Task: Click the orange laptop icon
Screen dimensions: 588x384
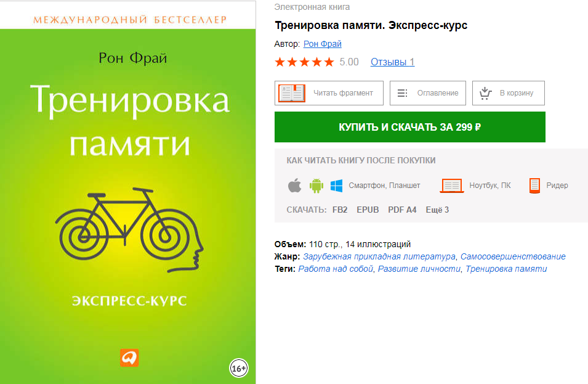Action: [x=451, y=186]
